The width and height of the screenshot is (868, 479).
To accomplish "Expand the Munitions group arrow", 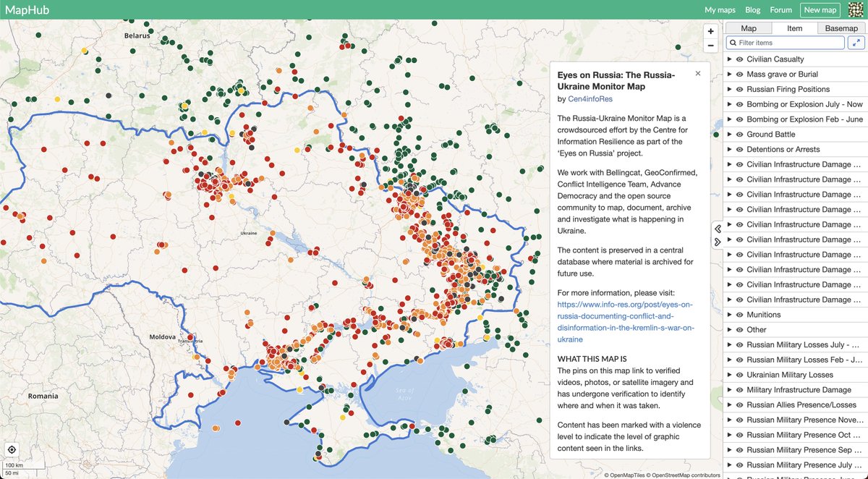I will (729, 315).
